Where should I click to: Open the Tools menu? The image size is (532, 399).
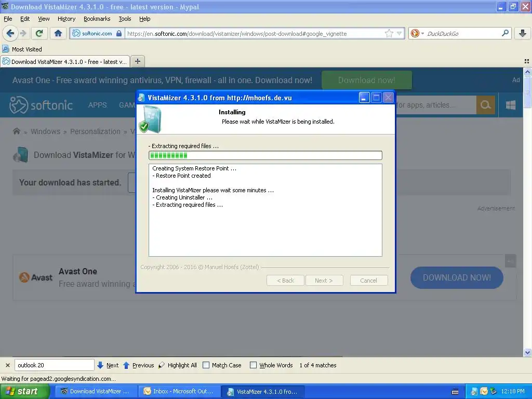click(125, 19)
